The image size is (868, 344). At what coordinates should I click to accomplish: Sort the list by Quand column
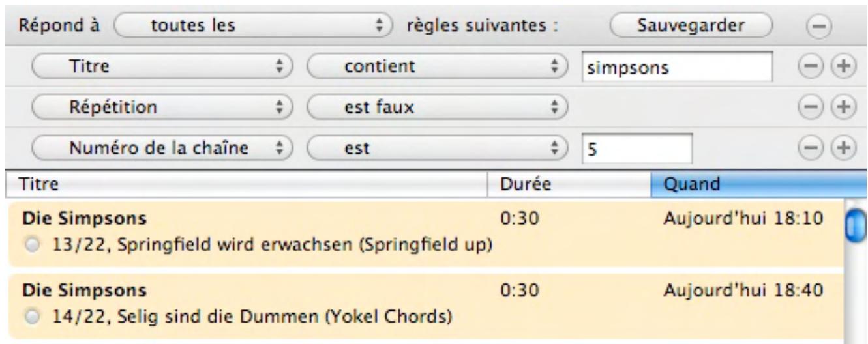pyautogui.click(x=750, y=184)
